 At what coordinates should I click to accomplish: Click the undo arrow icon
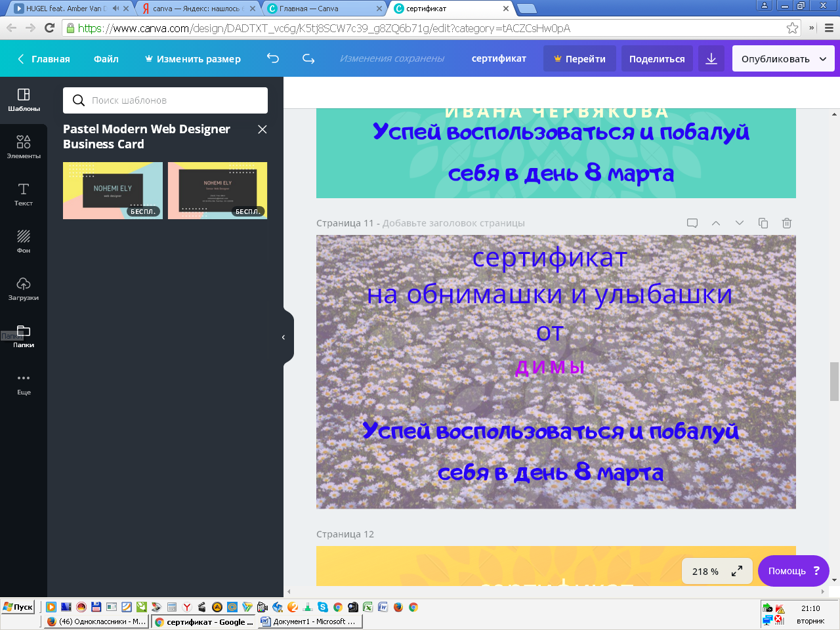pyautogui.click(x=273, y=58)
